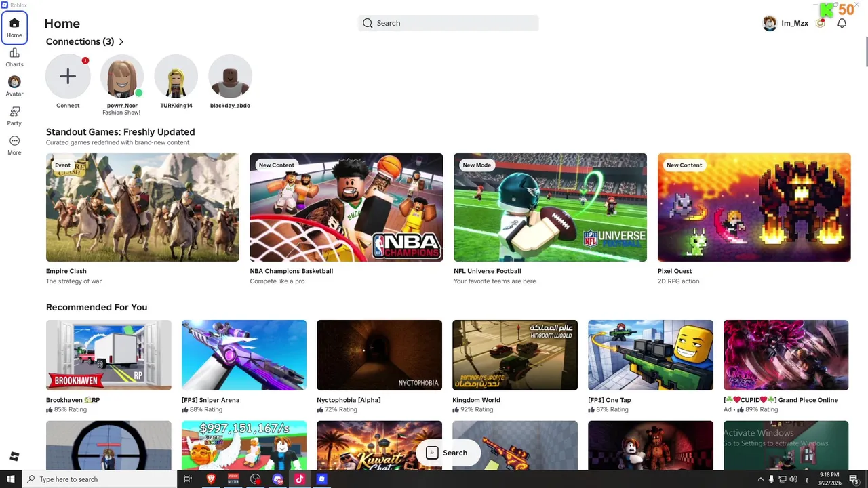Screen dimensions: 868x488
Task: Open the Home sidebar item
Action: coord(14,27)
